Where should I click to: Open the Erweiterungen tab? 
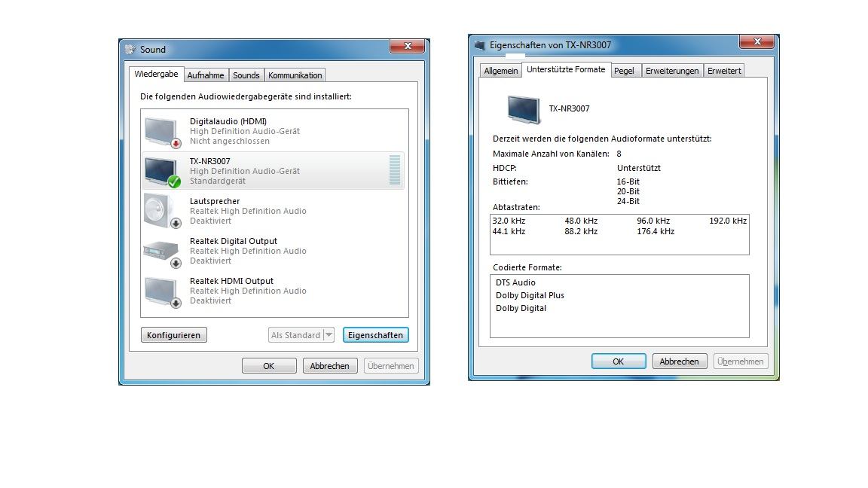(672, 71)
